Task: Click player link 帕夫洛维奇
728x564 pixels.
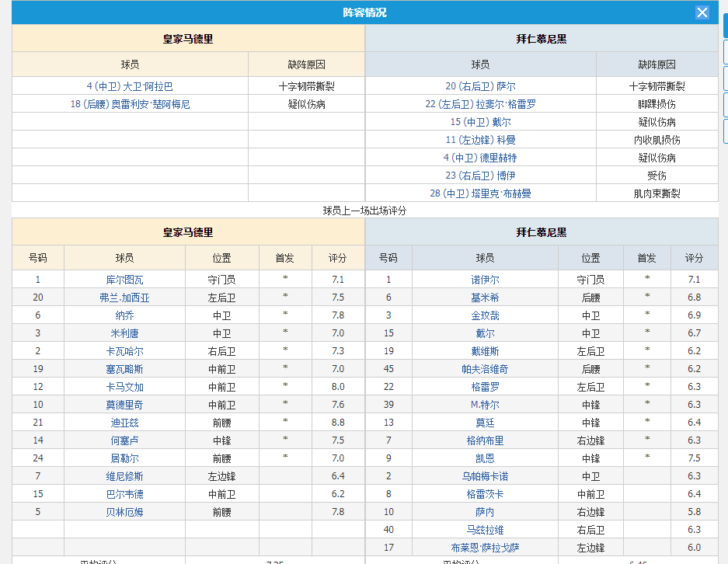Action: click(485, 369)
